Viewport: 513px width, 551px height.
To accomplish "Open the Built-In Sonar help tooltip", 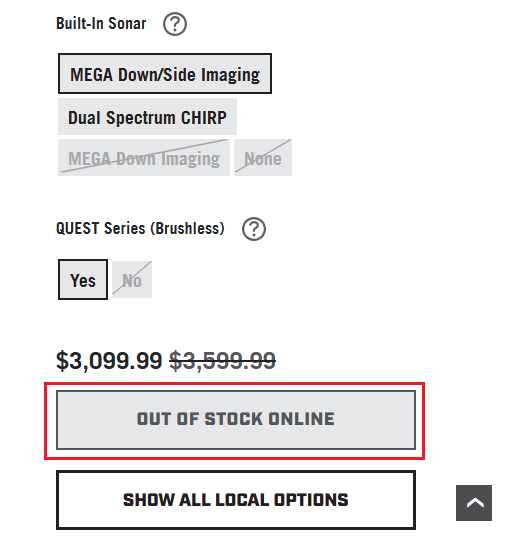I will pyautogui.click(x=175, y=24).
